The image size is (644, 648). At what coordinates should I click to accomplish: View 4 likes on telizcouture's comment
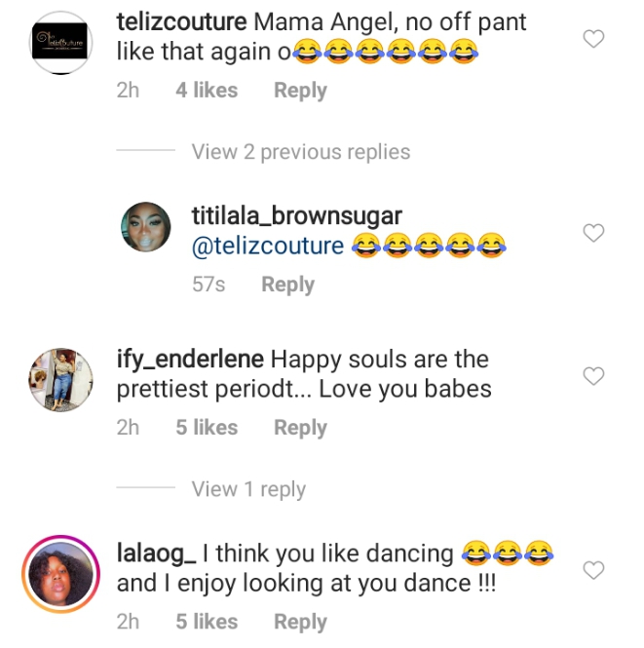(x=207, y=91)
